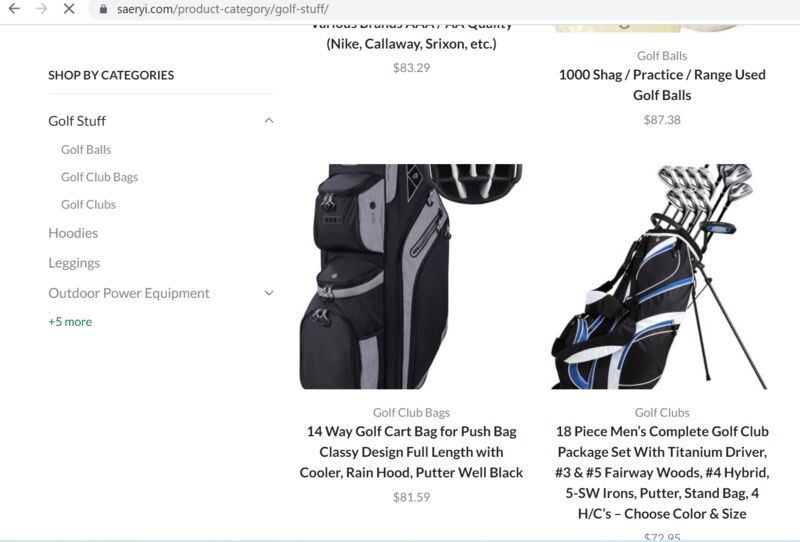The image size is (800, 542).
Task: Open the Golf Balls subcategory
Action: pos(86,150)
